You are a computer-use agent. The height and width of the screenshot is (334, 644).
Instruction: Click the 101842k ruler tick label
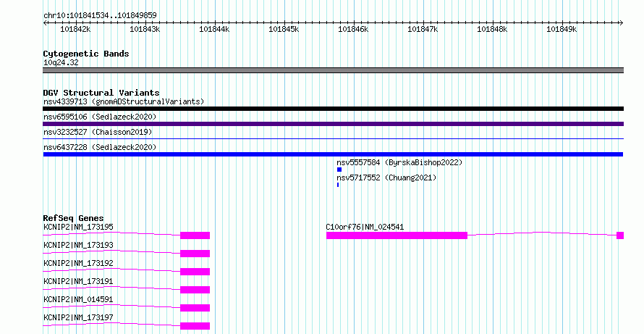75,29
